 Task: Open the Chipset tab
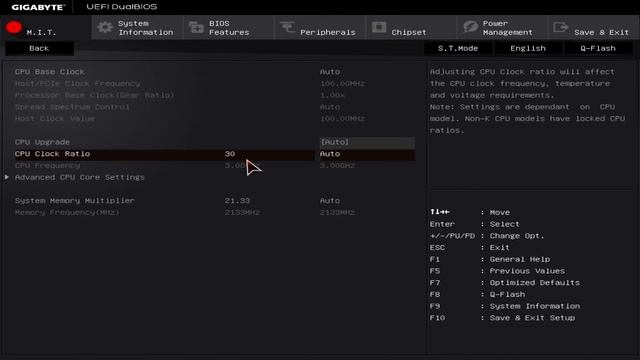coord(411,28)
